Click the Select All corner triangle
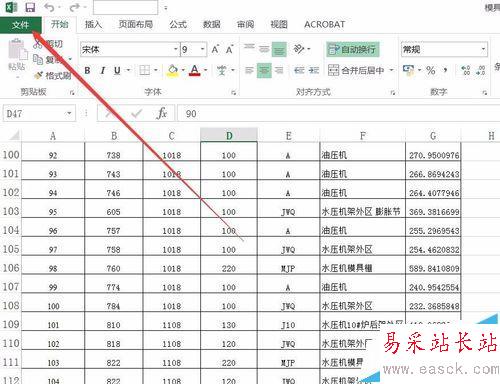The image size is (500, 384). 14,135
